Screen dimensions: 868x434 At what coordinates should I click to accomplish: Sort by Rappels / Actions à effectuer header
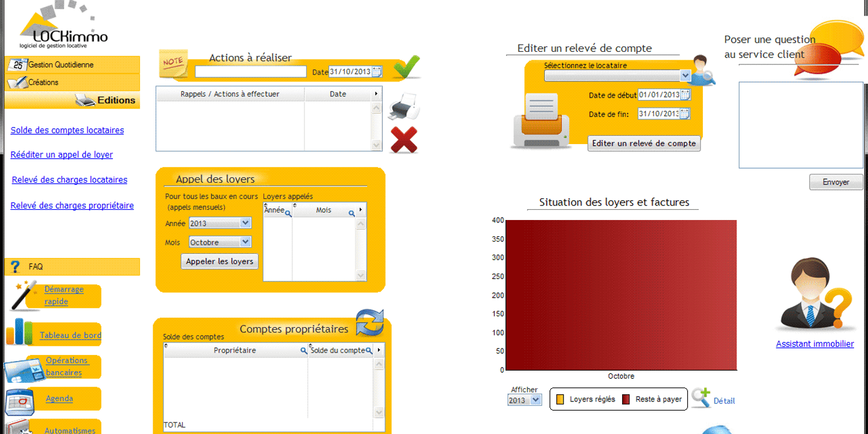coord(230,94)
